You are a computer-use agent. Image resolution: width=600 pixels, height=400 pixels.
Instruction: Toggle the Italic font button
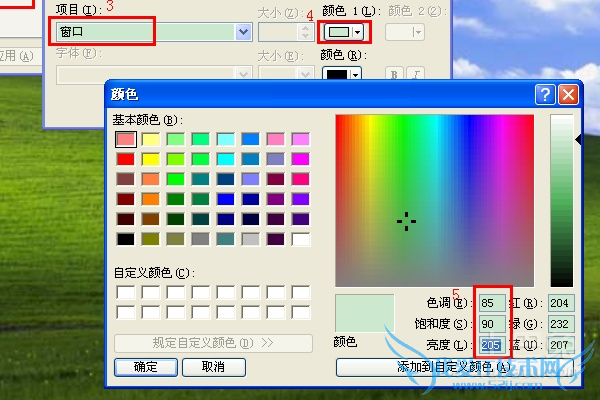click(416, 73)
